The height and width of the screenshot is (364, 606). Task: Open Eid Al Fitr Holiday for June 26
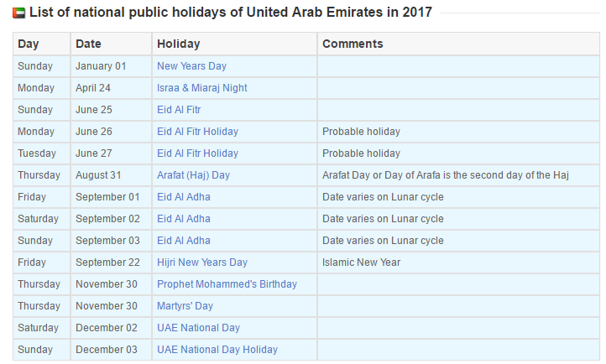click(x=197, y=132)
